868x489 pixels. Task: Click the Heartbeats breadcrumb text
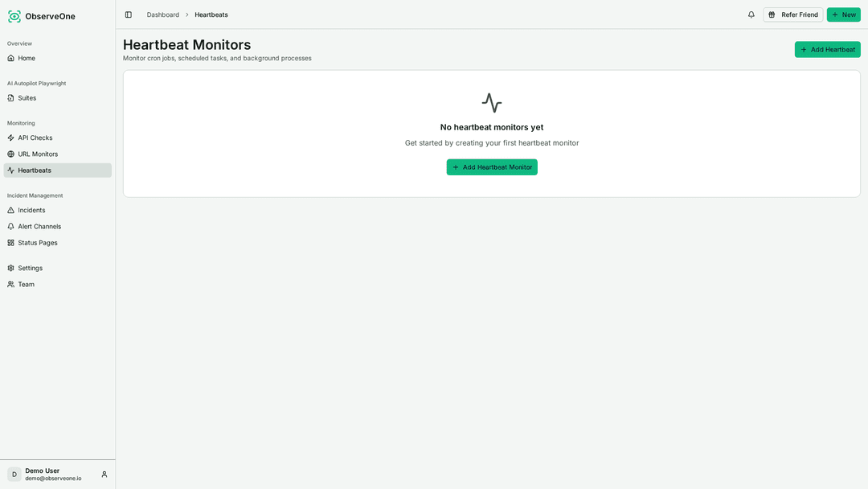coord(211,15)
